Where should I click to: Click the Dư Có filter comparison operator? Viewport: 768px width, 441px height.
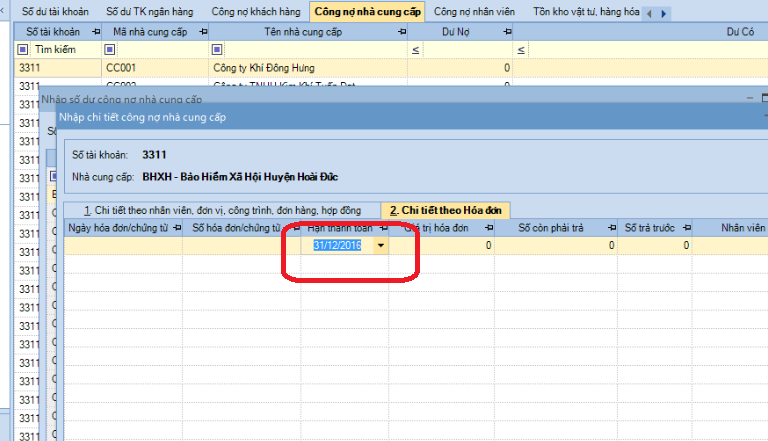click(x=519, y=49)
